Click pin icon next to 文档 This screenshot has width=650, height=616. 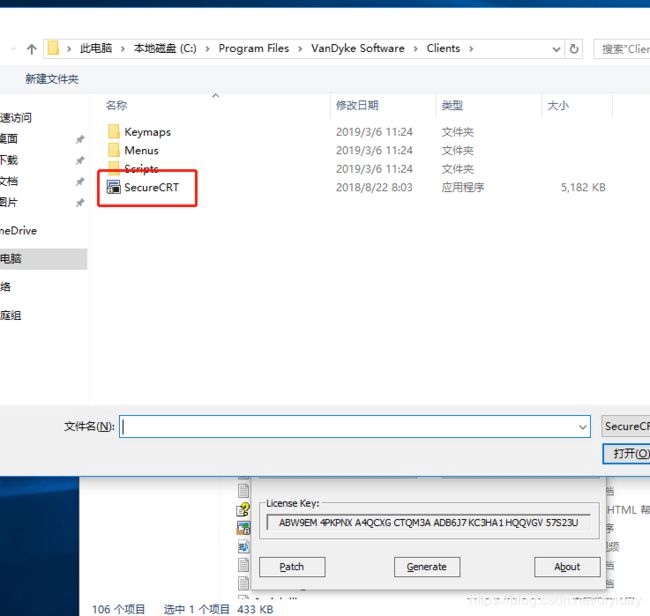click(80, 182)
